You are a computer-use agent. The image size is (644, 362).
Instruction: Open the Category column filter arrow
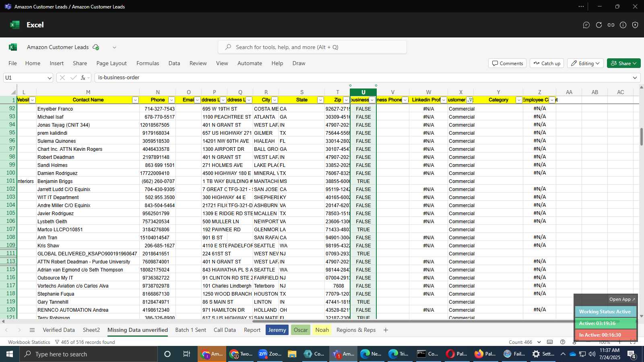tap(519, 100)
